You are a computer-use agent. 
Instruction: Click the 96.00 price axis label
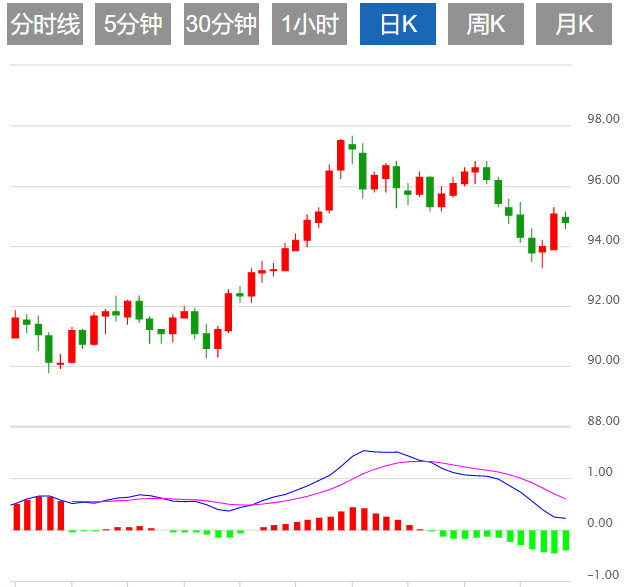pyautogui.click(x=602, y=180)
